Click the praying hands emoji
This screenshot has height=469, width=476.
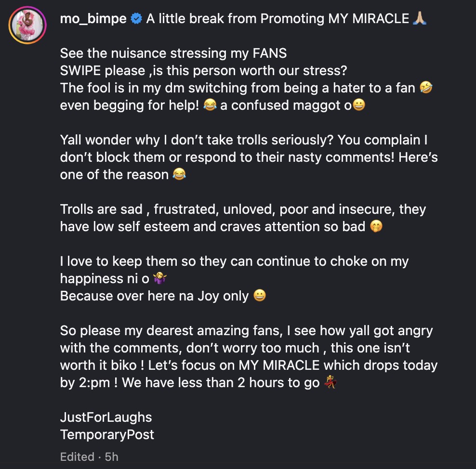(x=420, y=19)
